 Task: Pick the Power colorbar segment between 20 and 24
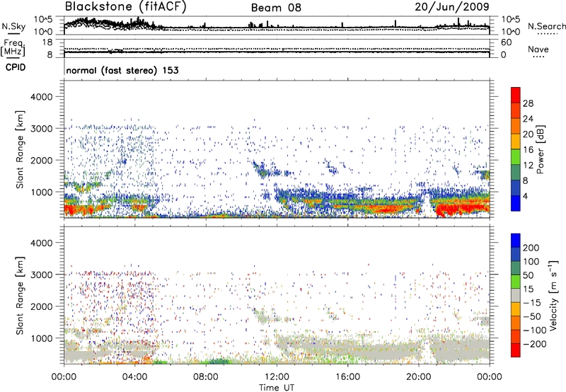pos(516,126)
